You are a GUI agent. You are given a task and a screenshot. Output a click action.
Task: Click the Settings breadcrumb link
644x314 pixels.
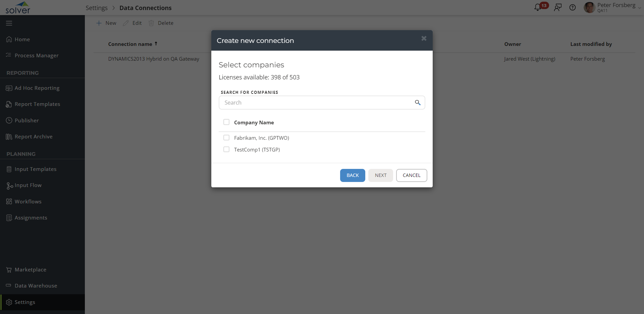pos(97,8)
